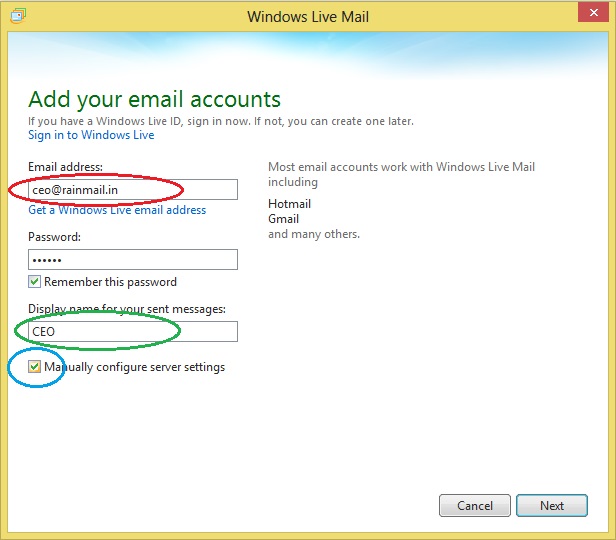Open the Sign in to Windows Live link
The height and width of the screenshot is (540, 616).
click(91, 135)
